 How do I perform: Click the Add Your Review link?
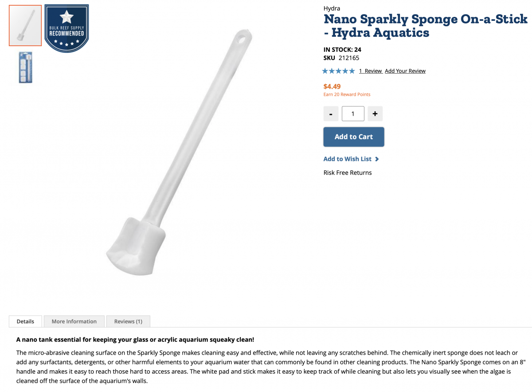coord(405,71)
